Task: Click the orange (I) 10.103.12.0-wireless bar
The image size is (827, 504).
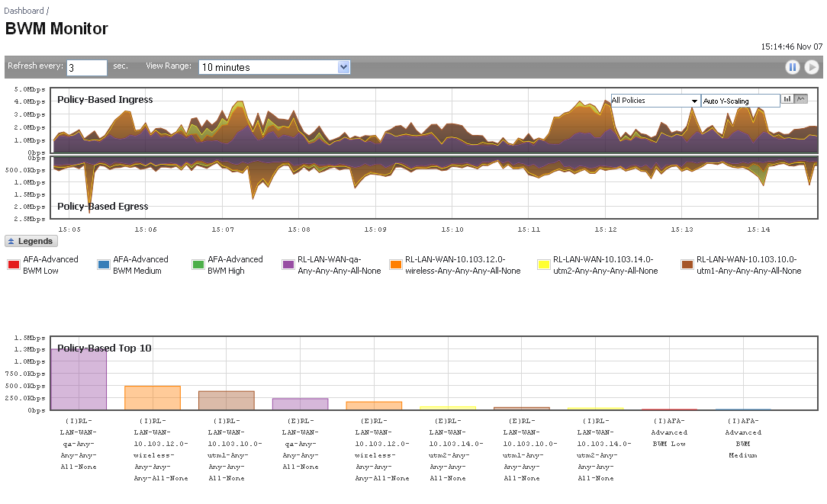Action: [x=153, y=397]
